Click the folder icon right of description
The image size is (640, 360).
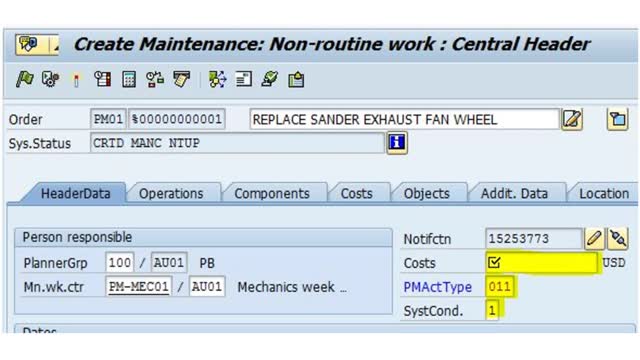click(618, 120)
